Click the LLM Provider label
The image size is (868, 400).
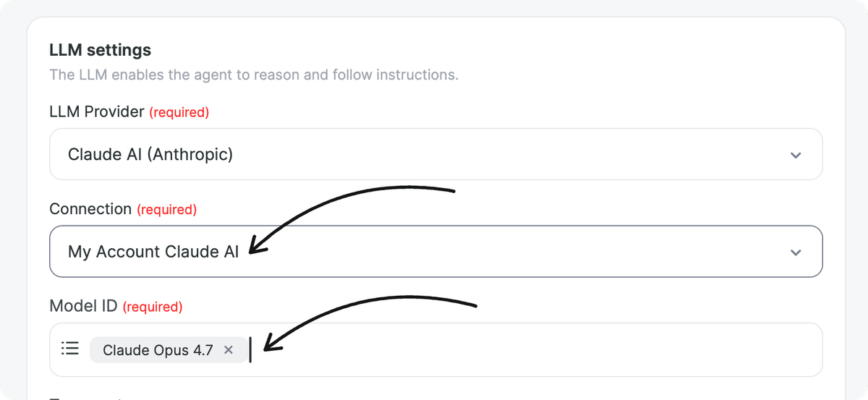(97, 112)
